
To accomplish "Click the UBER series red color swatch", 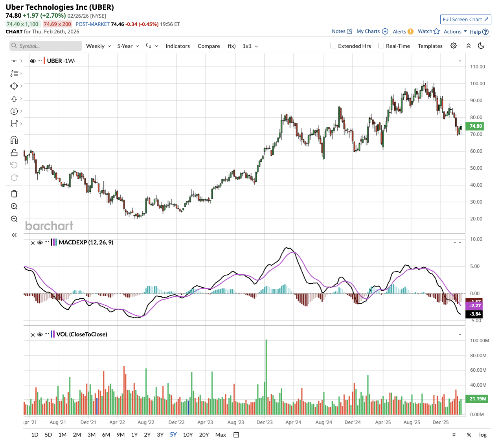I will point(44,61).
